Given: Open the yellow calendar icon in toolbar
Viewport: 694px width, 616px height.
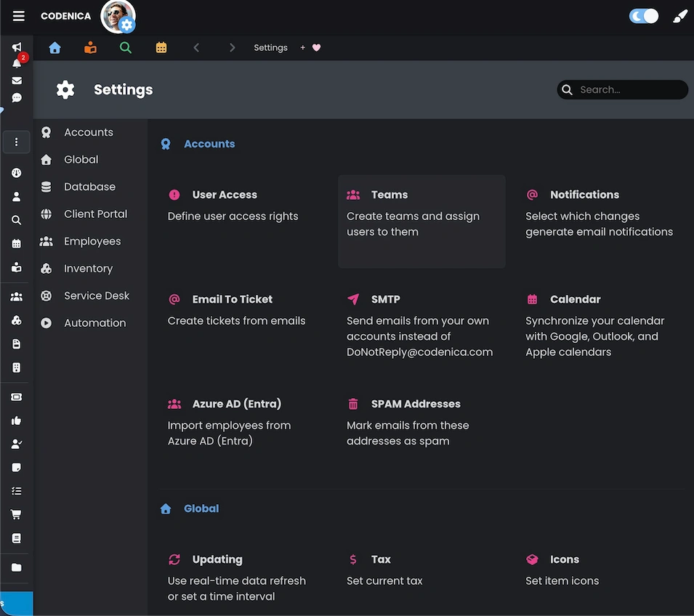Looking at the screenshot, I should [x=161, y=47].
